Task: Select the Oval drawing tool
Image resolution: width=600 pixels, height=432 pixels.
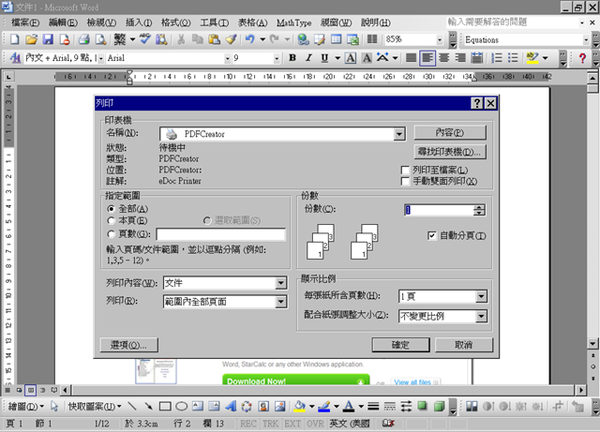Action: coord(181,406)
